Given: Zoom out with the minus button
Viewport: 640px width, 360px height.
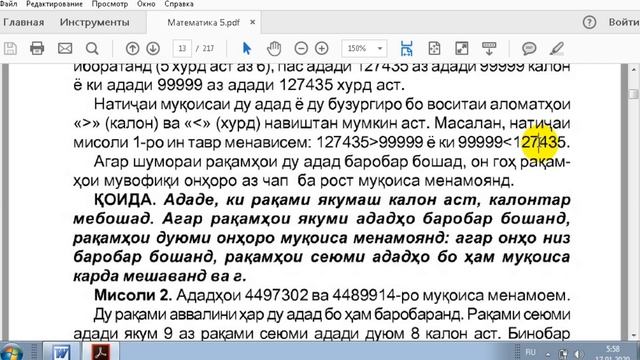Looking at the screenshot, I should coord(301,49).
